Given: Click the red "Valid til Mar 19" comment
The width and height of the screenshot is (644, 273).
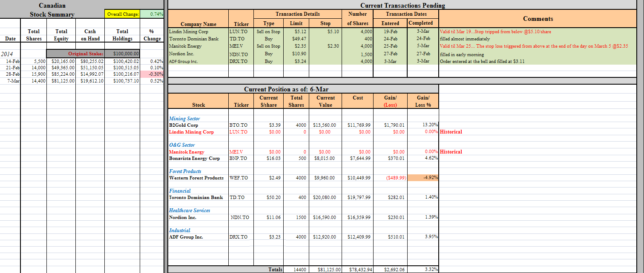Looking at the screenshot, I should coord(495,31).
